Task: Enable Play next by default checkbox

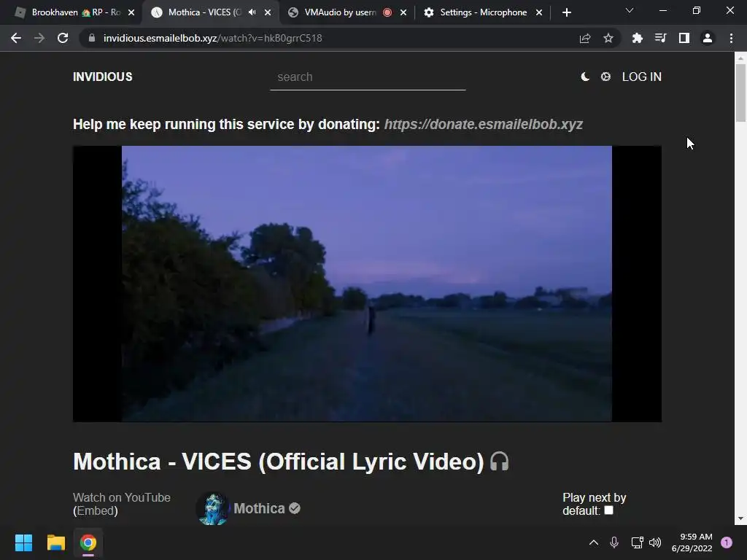Action: [609, 510]
